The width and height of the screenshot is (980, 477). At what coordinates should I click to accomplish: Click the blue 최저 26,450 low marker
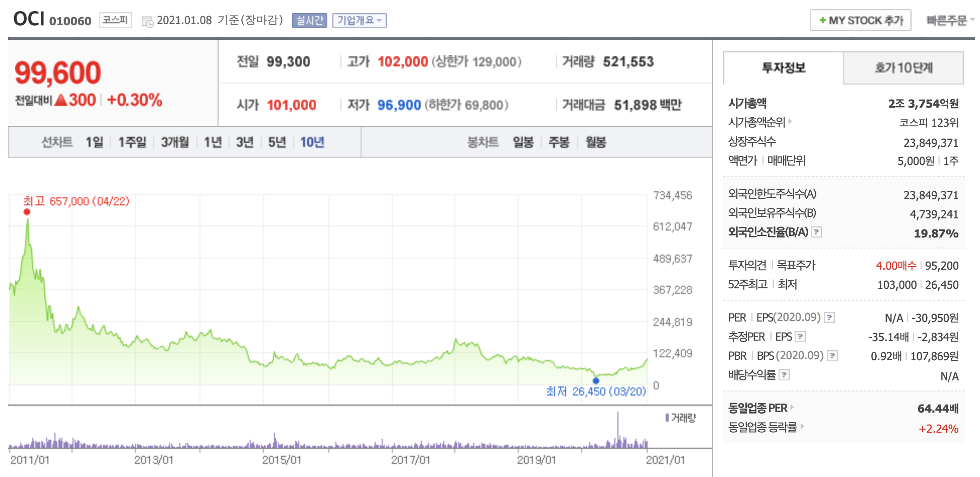click(596, 380)
